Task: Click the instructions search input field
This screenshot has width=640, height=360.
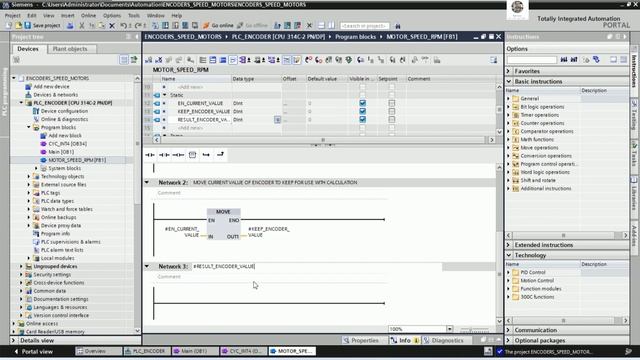Action: point(531,60)
